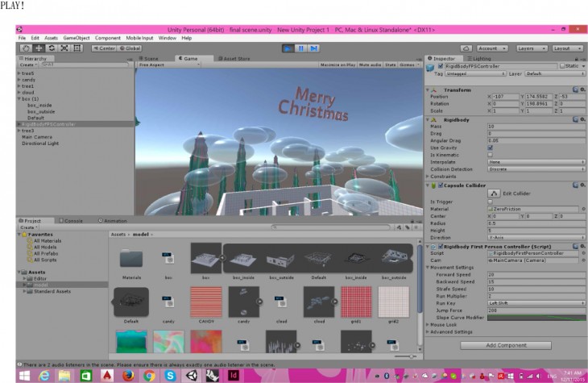588x383 pixels.
Task: Open the Rigidbody component gear menu
Action: (x=581, y=119)
